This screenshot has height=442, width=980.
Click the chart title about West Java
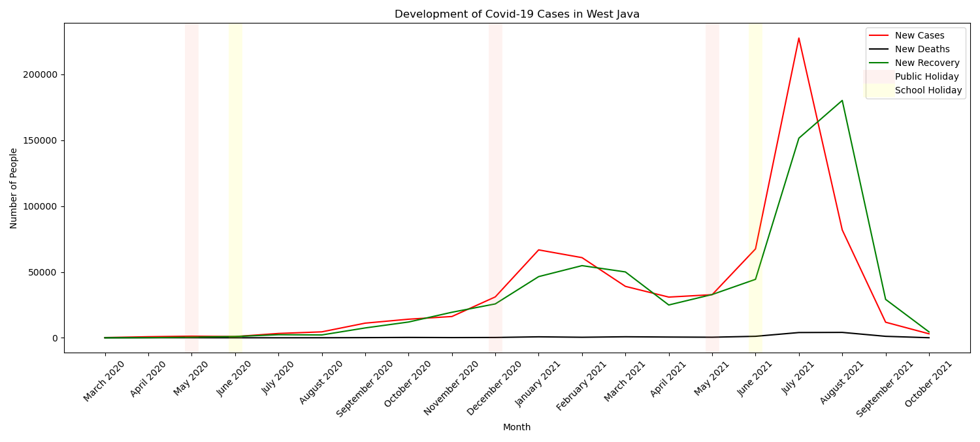pos(517,14)
